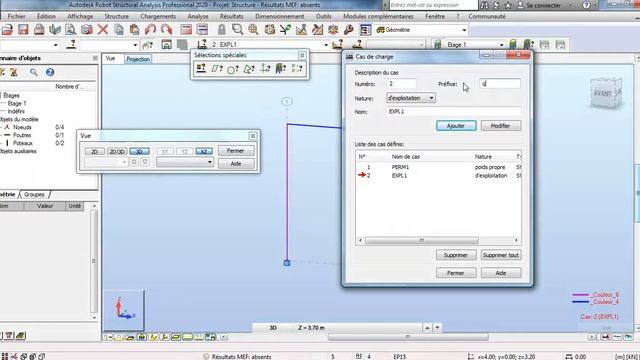Click the padlock icon in toolbar

tap(221, 30)
